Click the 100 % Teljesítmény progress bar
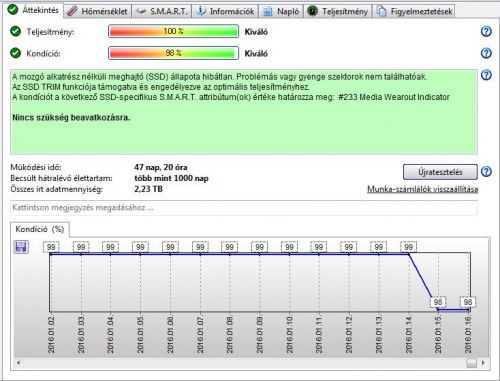This screenshot has height=381, width=500. (173, 32)
